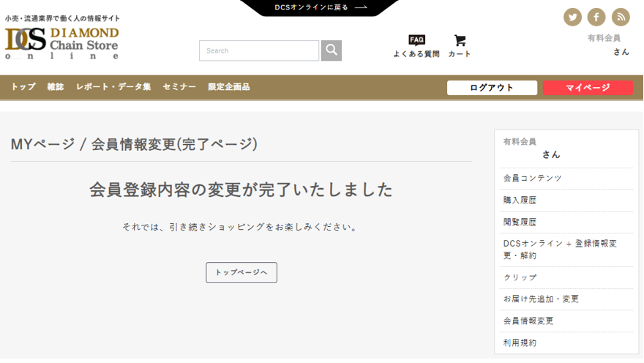The height and width of the screenshot is (363, 644).
Task: Click the Diamond Chain Store logo
Action: (x=62, y=42)
